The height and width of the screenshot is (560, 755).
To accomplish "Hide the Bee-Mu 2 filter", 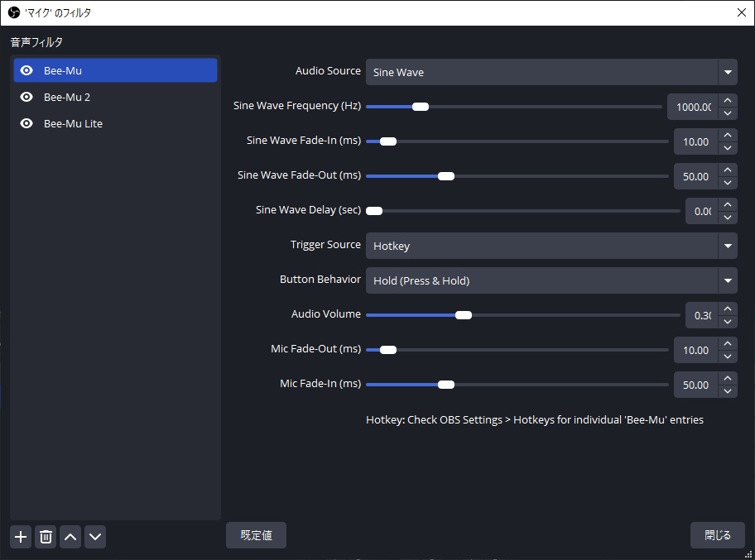I will 26,97.
